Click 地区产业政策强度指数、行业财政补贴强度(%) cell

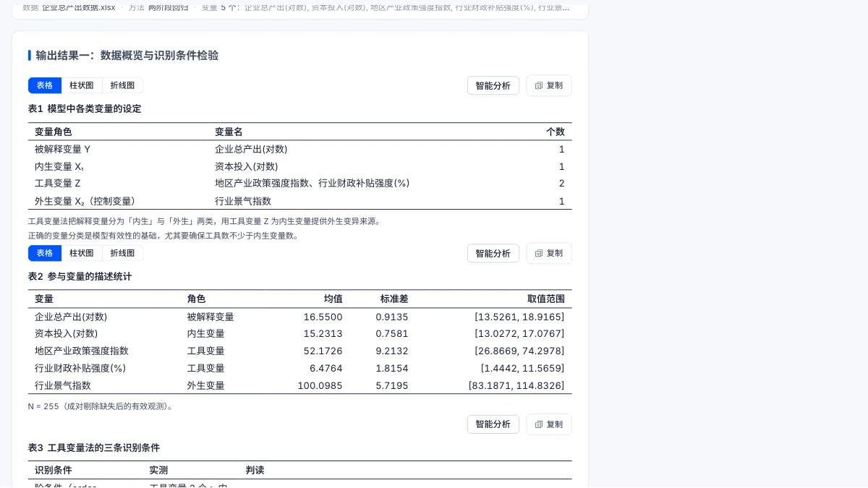312,183
